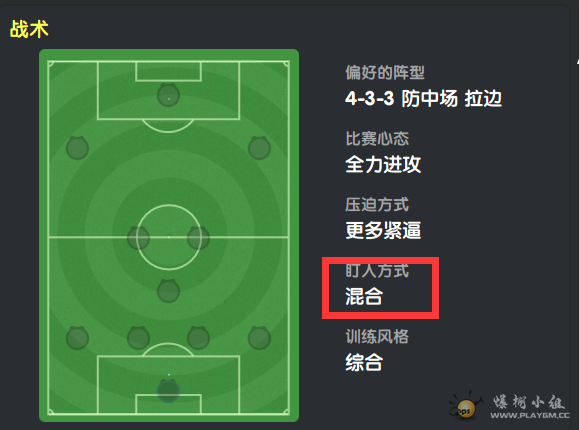
Task: Select the left back position marker
Action: point(77,338)
